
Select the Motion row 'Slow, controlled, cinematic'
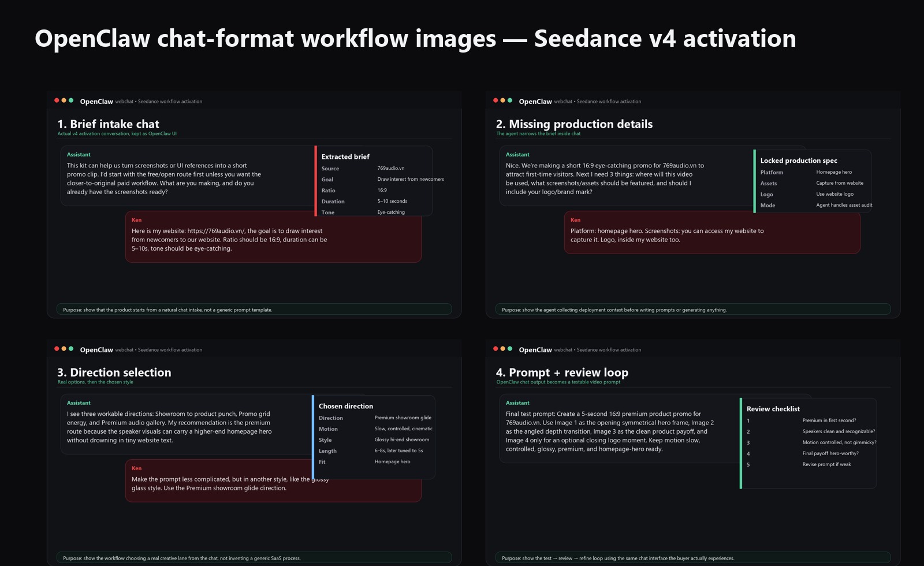375,429
